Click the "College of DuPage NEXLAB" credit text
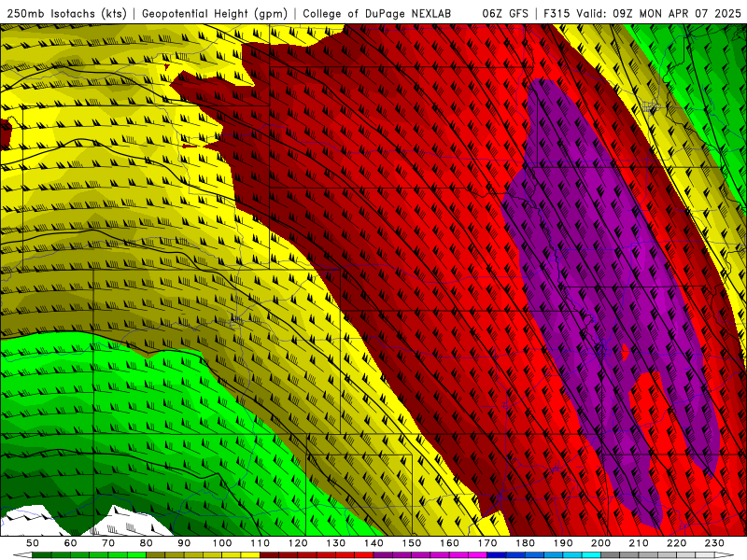747x560 pixels. coord(377,13)
